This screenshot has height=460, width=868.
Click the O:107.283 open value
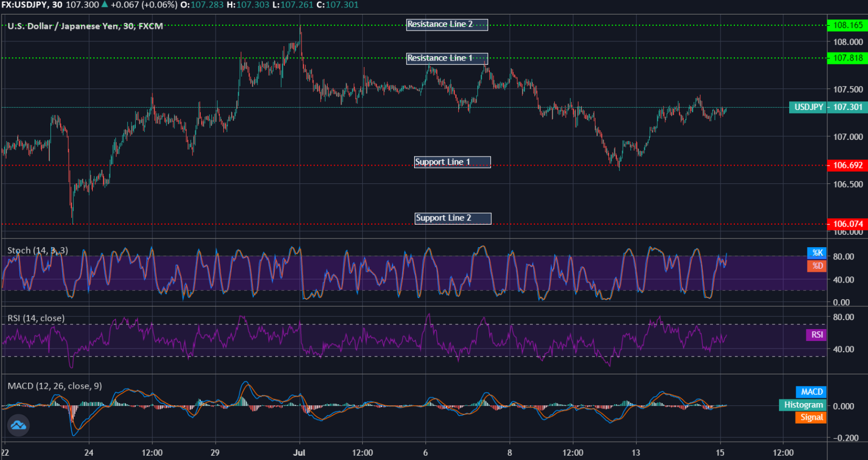(x=202, y=5)
